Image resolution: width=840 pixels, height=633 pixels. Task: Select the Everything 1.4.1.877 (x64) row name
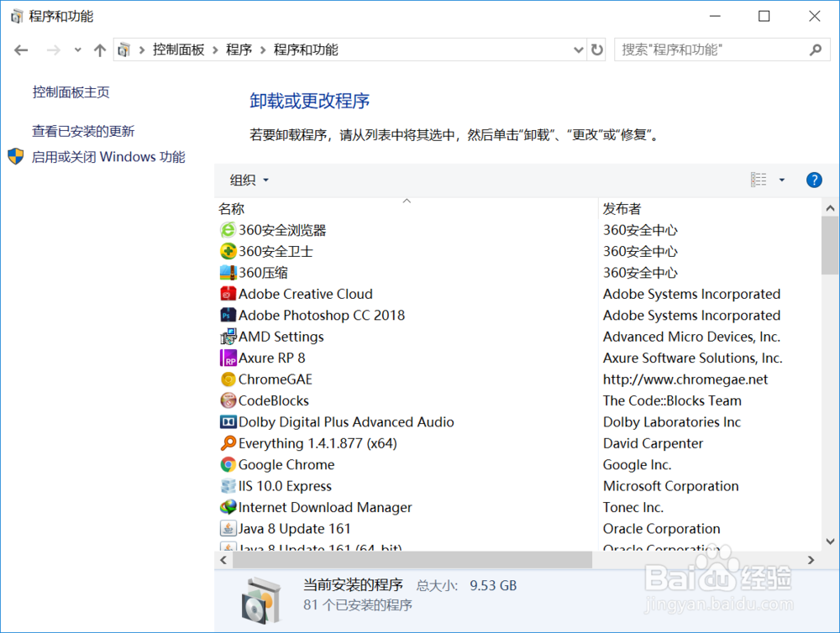[318, 443]
